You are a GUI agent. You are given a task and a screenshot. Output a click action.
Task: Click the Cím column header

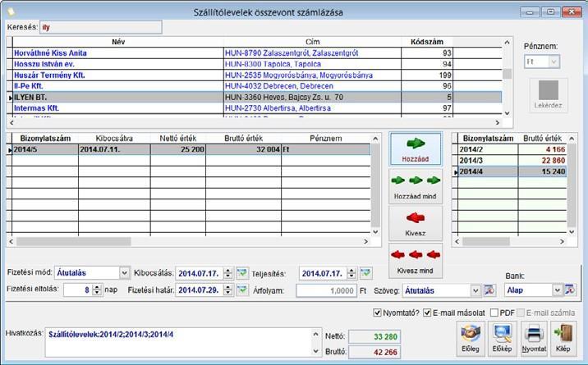312,42
